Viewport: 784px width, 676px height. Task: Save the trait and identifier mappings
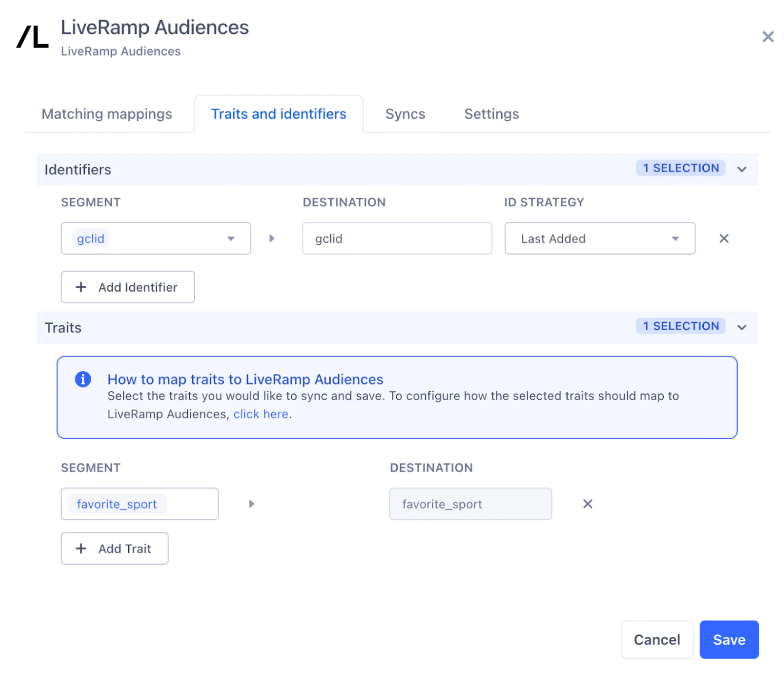[729, 640]
